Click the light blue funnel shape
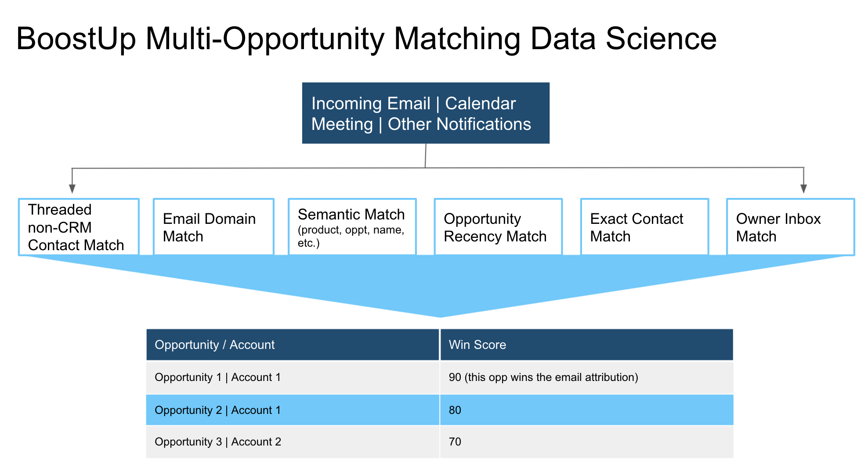 pyautogui.click(x=439, y=281)
